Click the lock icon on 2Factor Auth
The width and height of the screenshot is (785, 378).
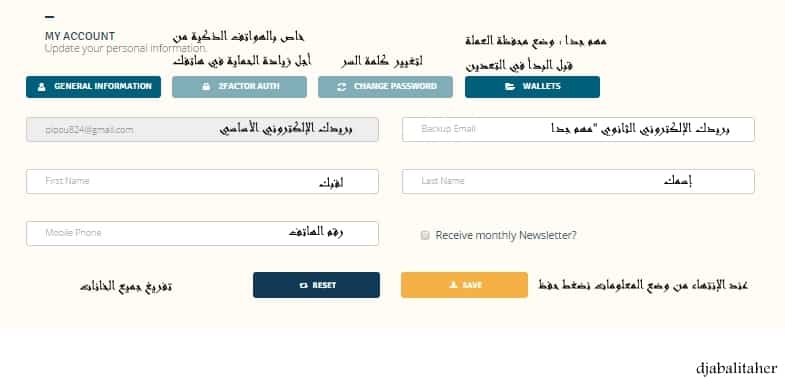[206, 87]
